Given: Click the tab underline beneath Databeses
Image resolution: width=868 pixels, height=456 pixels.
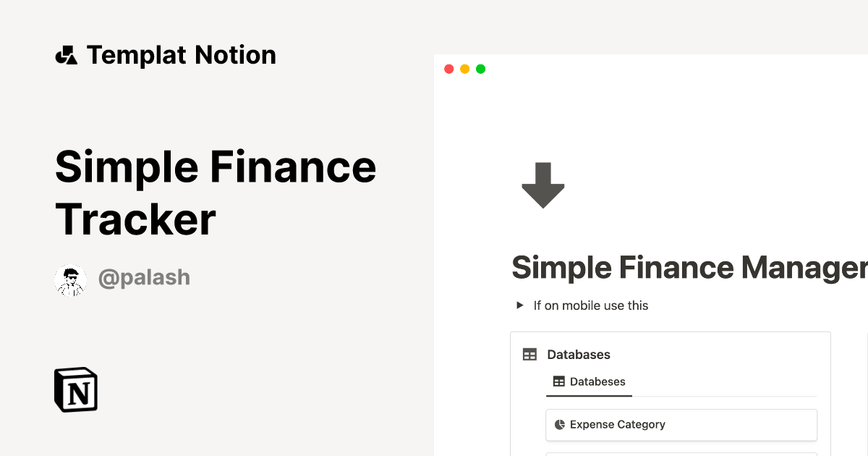Looking at the screenshot, I should (x=589, y=396).
